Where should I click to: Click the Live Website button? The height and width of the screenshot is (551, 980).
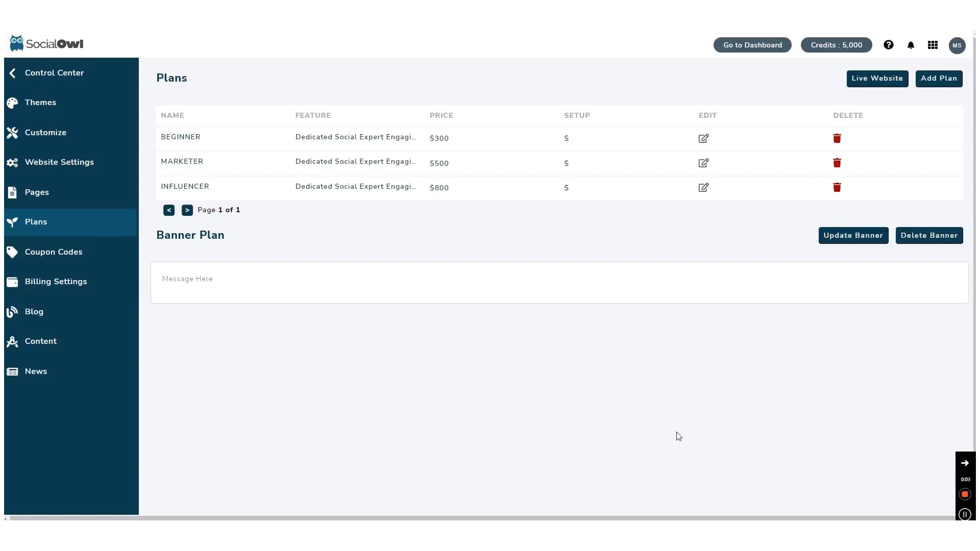coord(877,79)
